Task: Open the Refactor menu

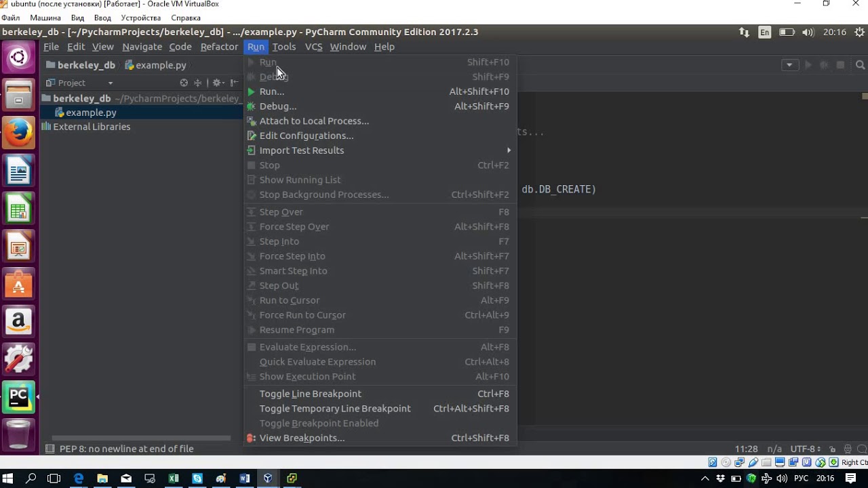Action: click(x=219, y=47)
